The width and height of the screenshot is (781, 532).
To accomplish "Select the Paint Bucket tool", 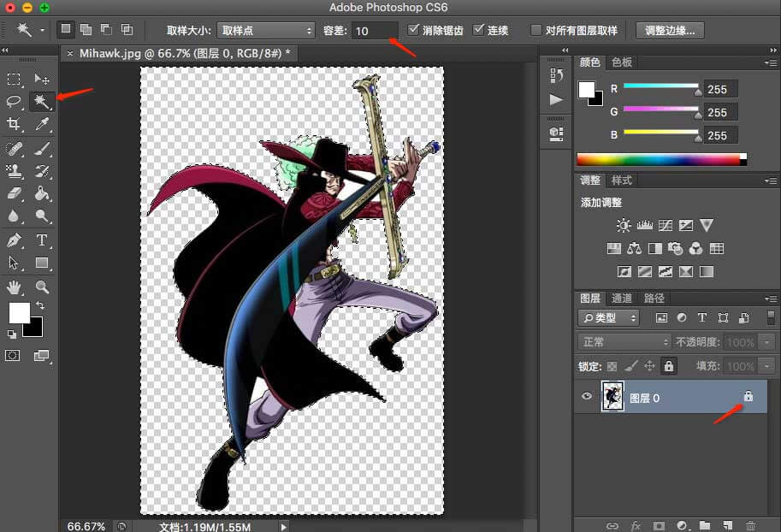I will pos(42,193).
